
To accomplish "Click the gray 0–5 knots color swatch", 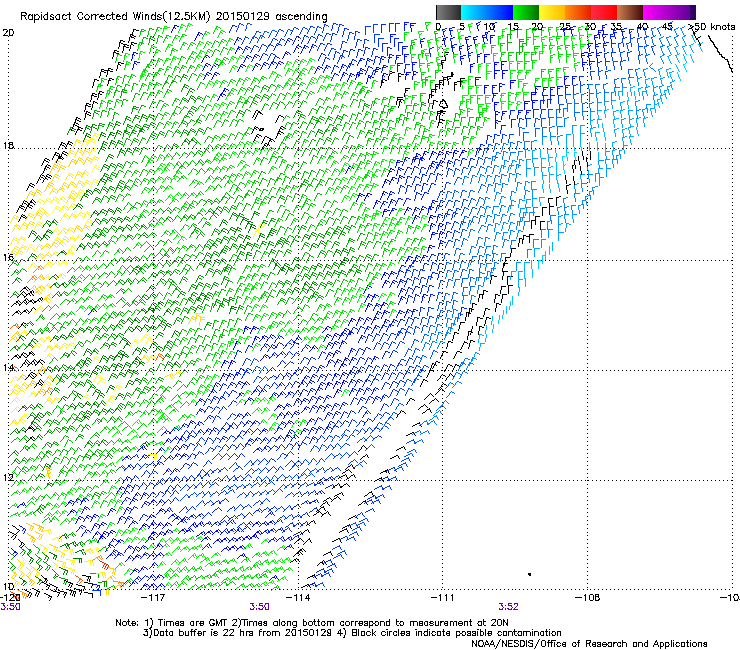I will 448,12.
